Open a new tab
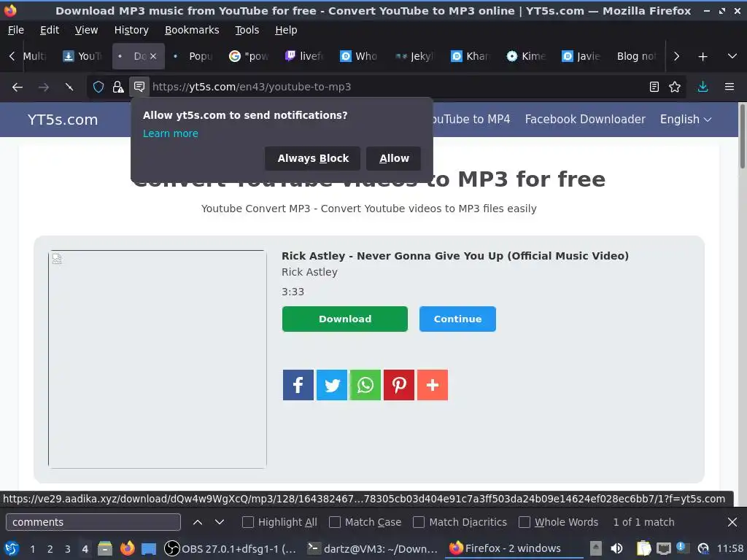 (703, 57)
